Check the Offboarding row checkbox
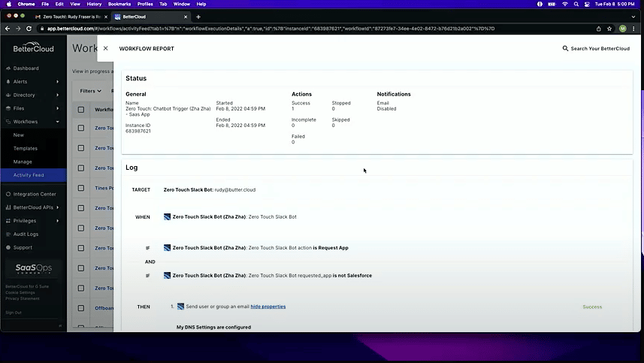 [x=81, y=308]
